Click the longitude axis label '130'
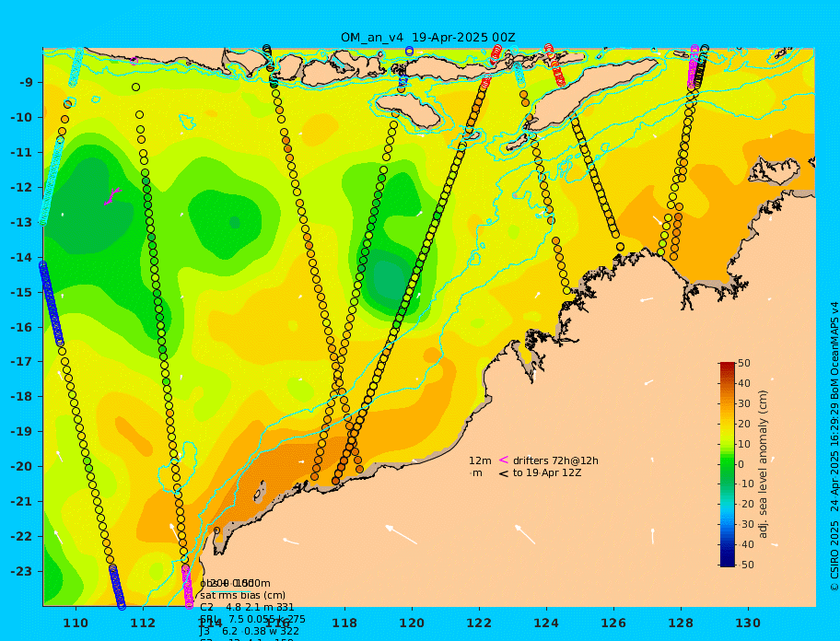The width and height of the screenshot is (840, 641). click(748, 623)
